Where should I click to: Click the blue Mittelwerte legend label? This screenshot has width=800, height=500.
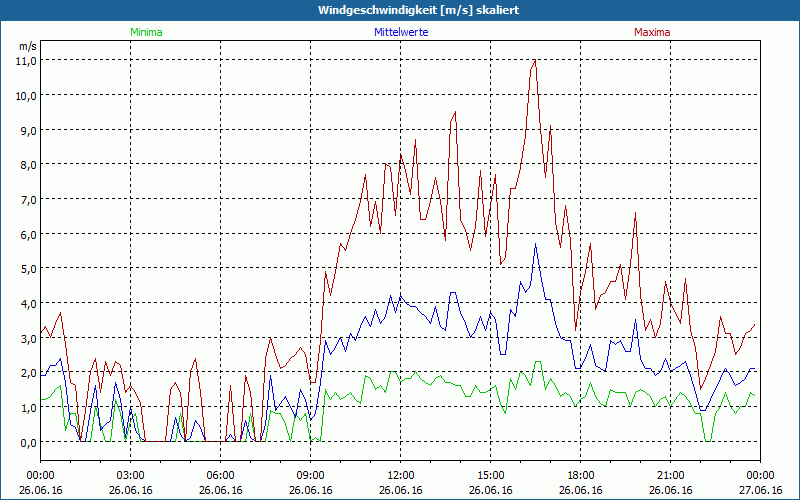pos(401,32)
